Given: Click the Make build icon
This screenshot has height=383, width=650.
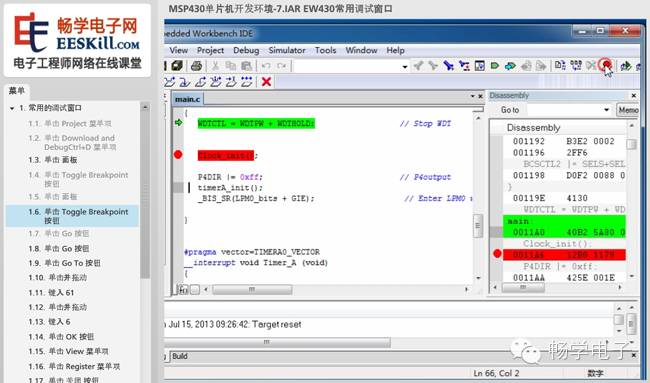Looking at the screenshot, I should coord(576,65).
